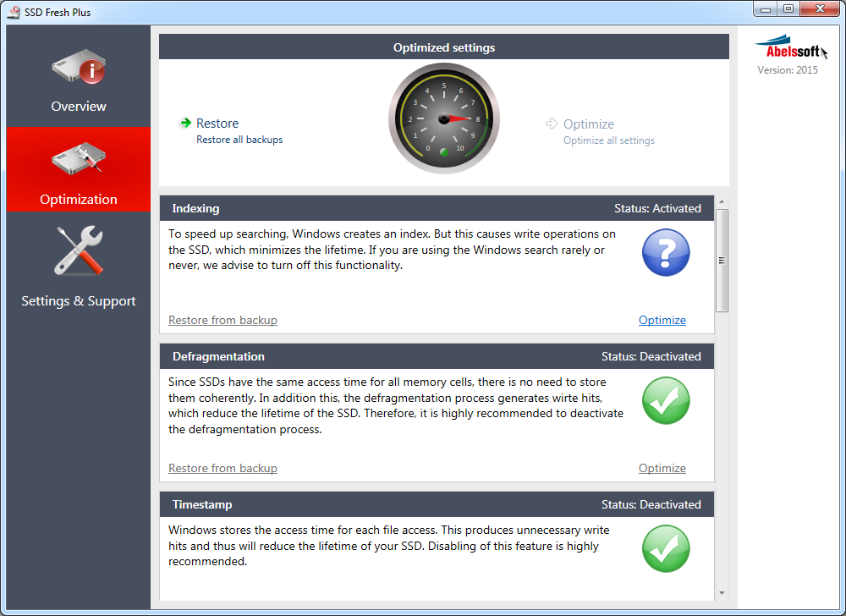Click the Optimized settings title bar
846x616 pixels.
click(x=444, y=47)
